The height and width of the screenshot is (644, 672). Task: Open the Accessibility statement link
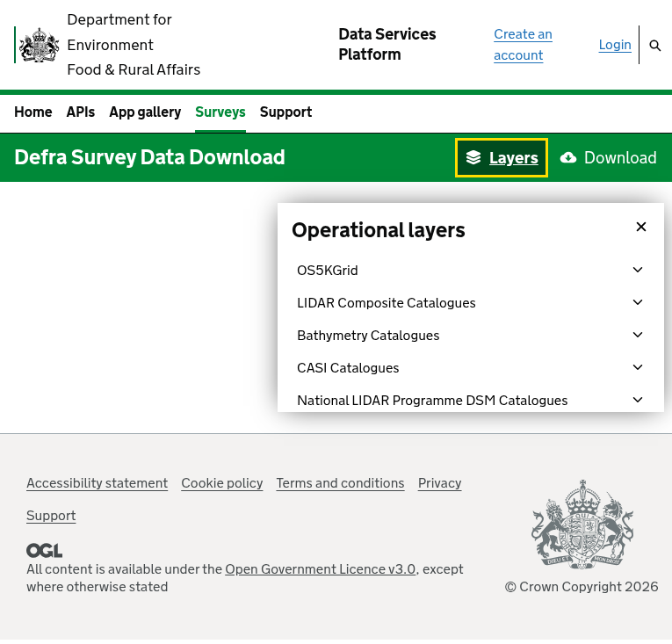pos(97,483)
